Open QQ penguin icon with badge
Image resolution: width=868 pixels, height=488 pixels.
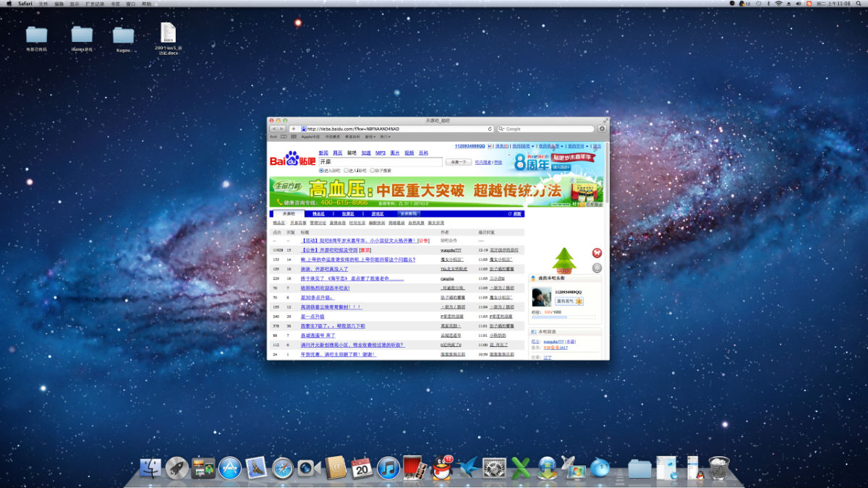[441, 468]
